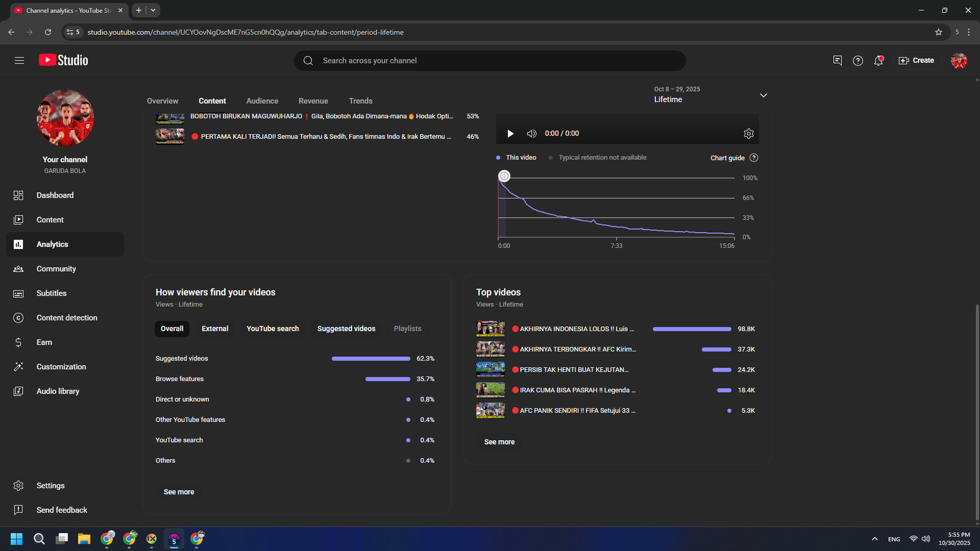Screen dimensions: 980x551
Task: Click the notifications bell icon
Action: coord(878,61)
